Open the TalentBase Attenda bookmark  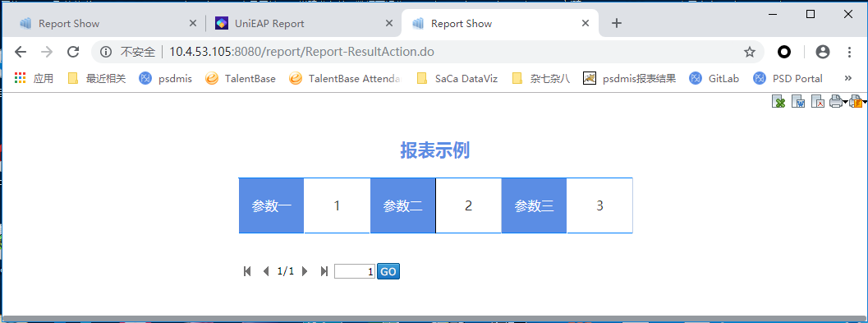point(345,79)
